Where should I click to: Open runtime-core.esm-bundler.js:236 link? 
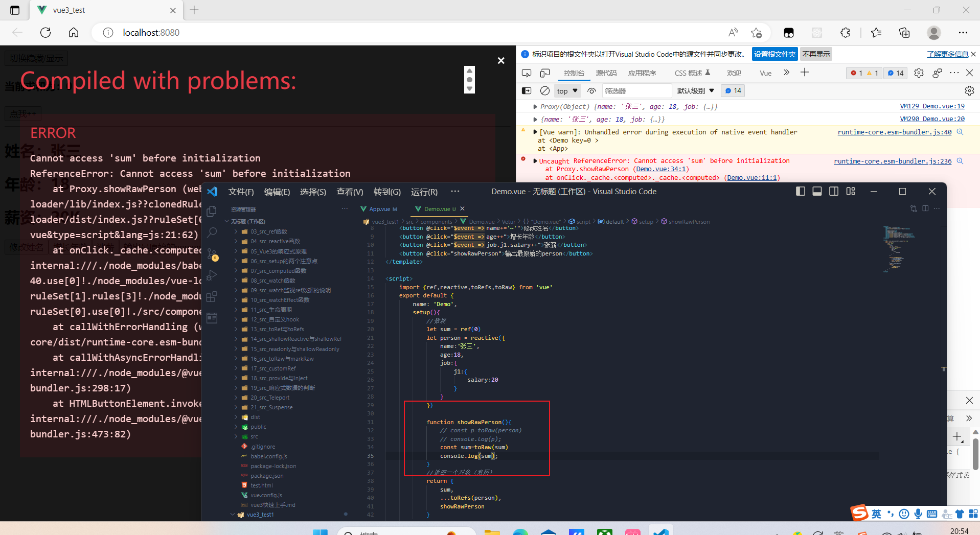(x=893, y=161)
